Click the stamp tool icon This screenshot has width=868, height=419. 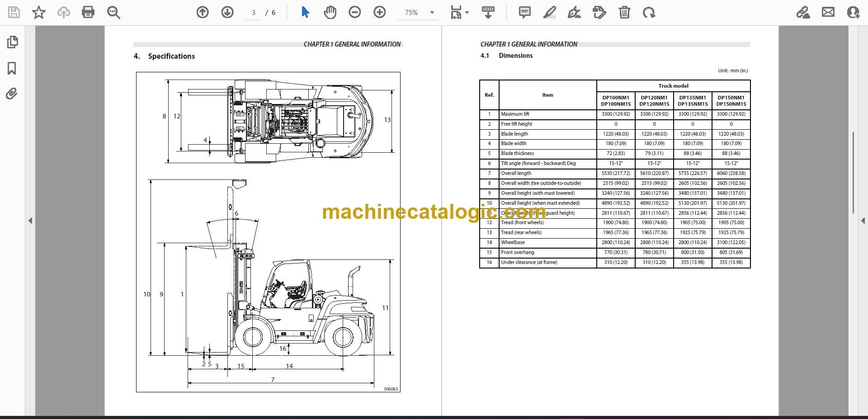(x=599, y=13)
